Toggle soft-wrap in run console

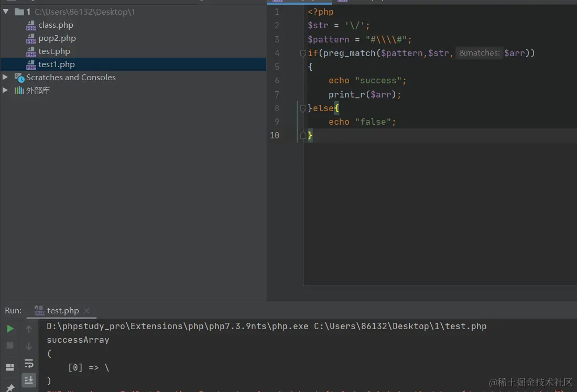pyautogui.click(x=29, y=363)
